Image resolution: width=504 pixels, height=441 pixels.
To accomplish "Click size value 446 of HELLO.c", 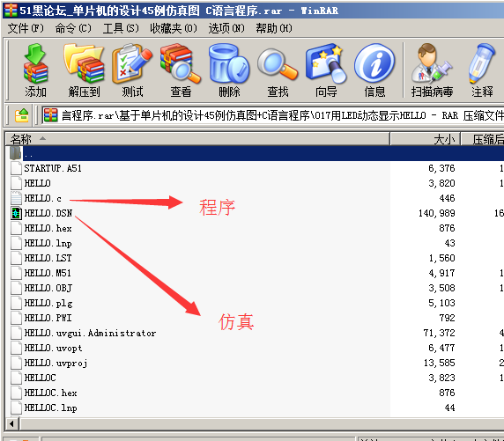I will pos(447,198).
